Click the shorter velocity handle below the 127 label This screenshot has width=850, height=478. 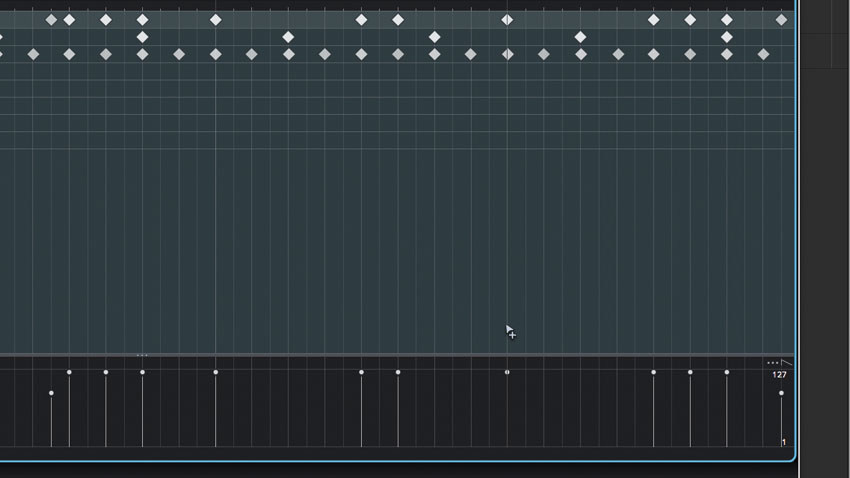[781, 393]
